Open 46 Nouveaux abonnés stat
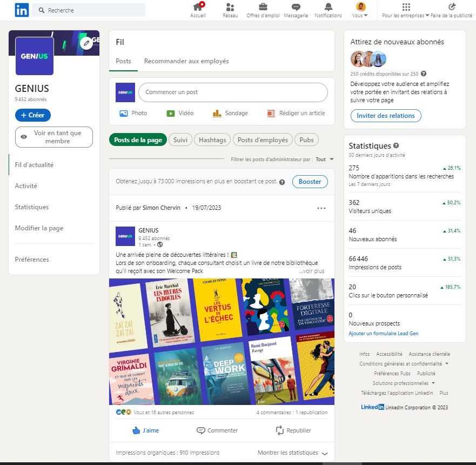The image size is (476, 465). pyautogui.click(x=405, y=235)
